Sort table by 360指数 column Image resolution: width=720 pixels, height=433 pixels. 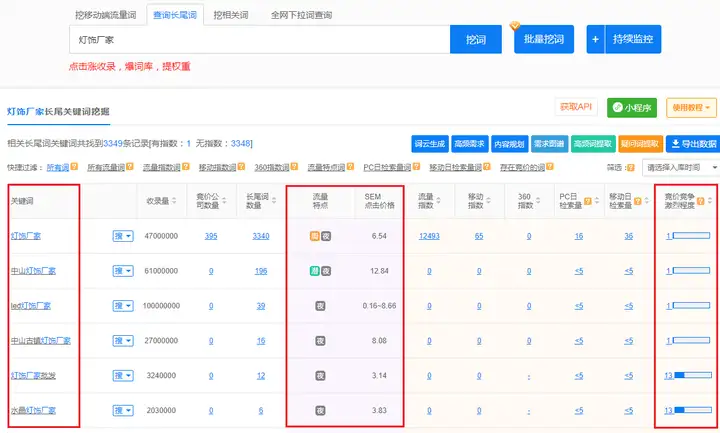(x=538, y=201)
